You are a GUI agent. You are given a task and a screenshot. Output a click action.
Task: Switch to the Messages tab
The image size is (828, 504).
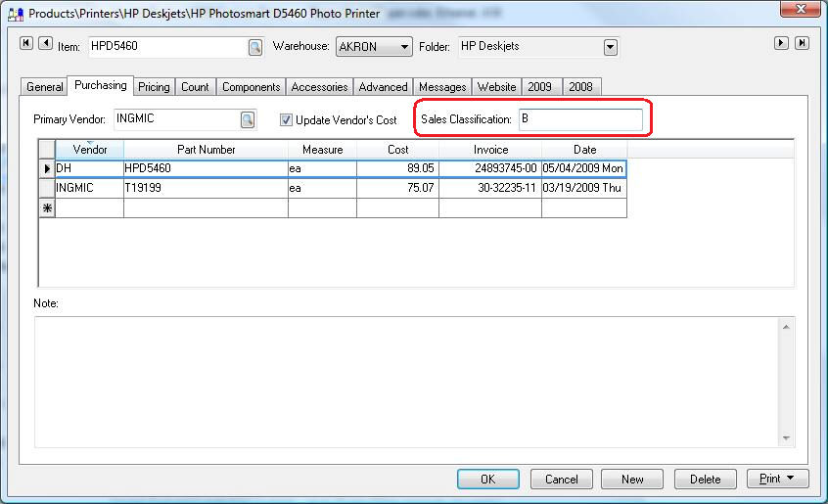pos(442,87)
